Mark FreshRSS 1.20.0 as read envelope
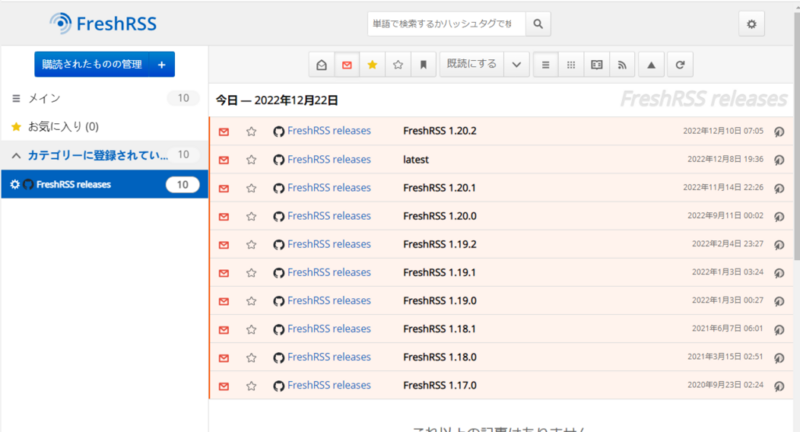The width and height of the screenshot is (800, 432). [223, 217]
